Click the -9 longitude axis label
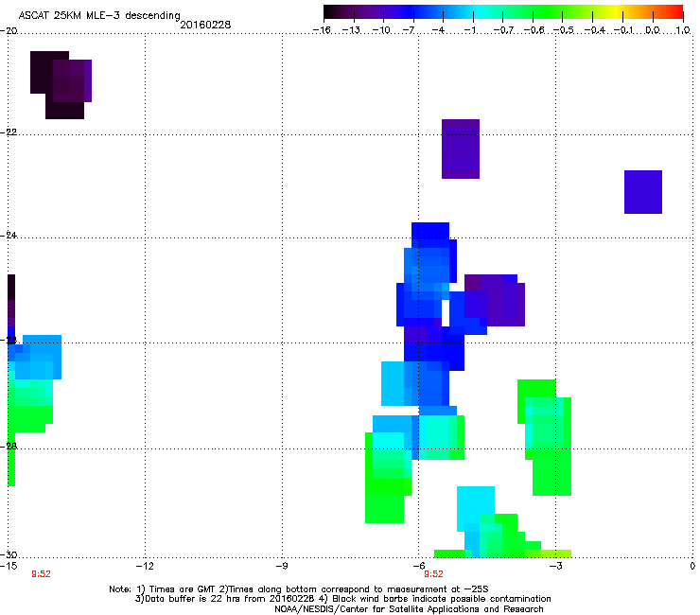This screenshot has height=615, width=700. point(281,566)
